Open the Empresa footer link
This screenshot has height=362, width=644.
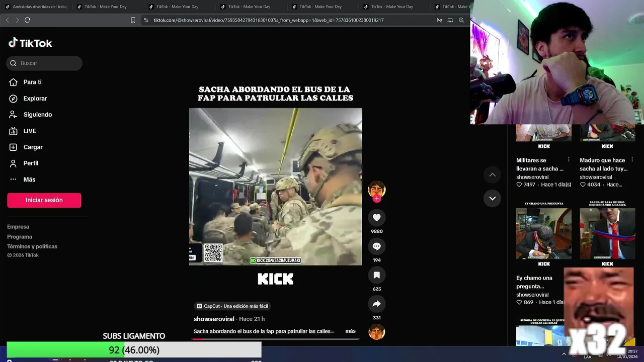coord(18,227)
